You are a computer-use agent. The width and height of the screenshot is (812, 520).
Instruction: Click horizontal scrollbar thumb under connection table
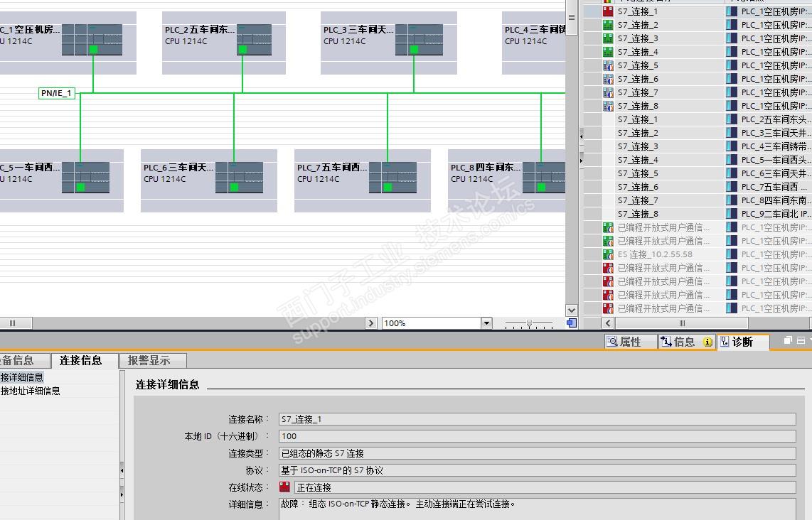tap(681, 323)
